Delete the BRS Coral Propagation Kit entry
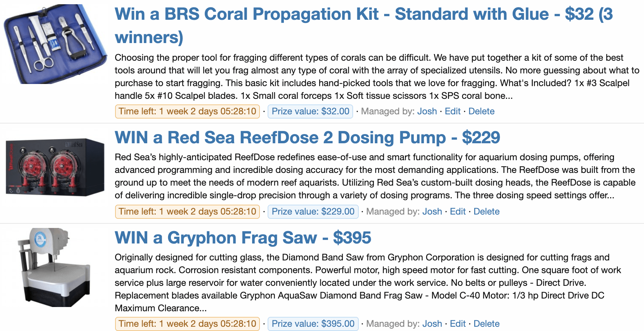 [x=481, y=111]
